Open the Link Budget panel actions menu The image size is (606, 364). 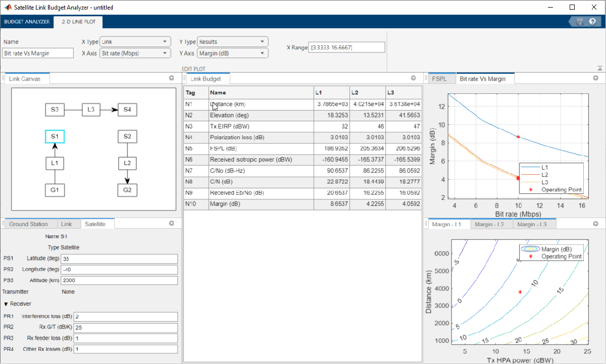click(x=413, y=78)
